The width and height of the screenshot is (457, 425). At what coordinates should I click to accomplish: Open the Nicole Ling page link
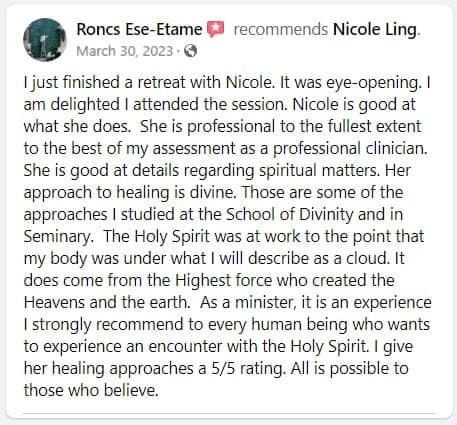(375, 29)
